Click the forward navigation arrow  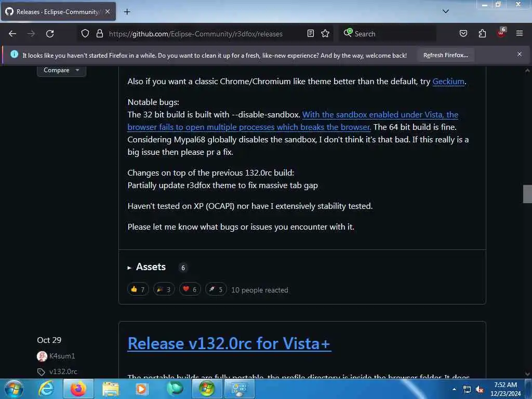tap(31, 34)
